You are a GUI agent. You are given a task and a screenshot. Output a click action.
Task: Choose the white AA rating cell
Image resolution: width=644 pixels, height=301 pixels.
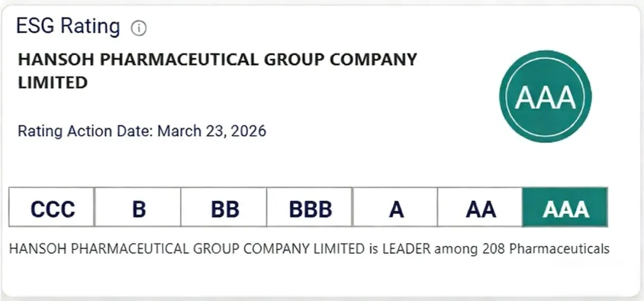coord(481,208)
